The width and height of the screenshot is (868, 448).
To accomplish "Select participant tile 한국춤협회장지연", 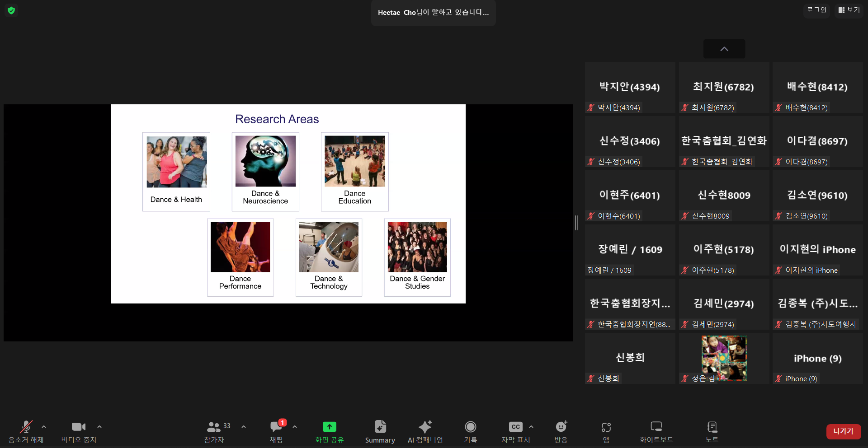I will pyautogui.click(x=630, y=304).
